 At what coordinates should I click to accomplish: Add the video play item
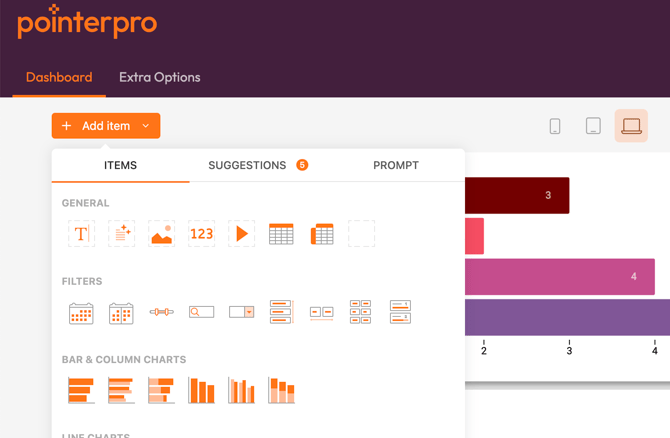241,233
